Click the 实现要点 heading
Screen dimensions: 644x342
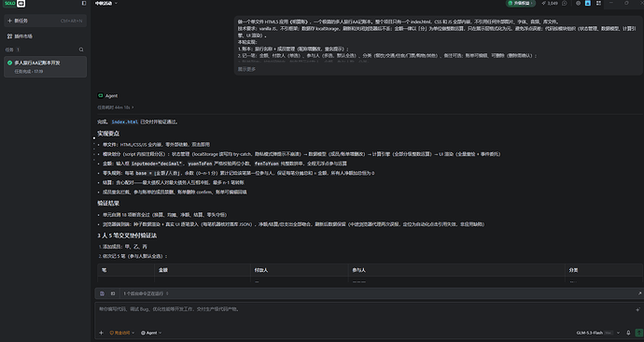point(108,134)
